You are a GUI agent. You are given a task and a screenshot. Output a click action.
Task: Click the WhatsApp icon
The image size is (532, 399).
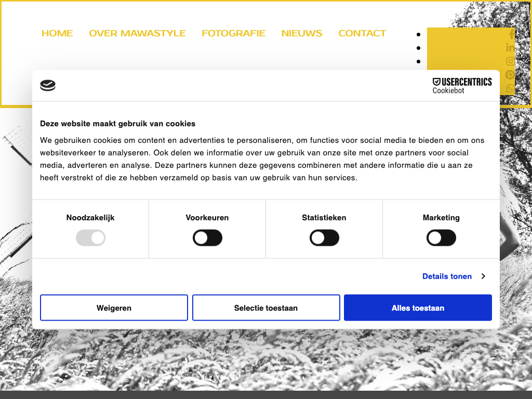(x=510, y=88)
